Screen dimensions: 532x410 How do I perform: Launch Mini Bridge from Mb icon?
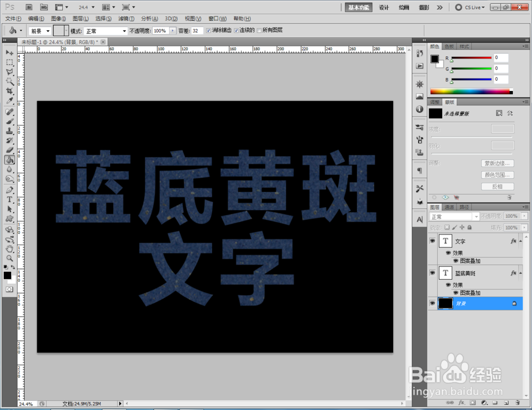coord(44,7)
